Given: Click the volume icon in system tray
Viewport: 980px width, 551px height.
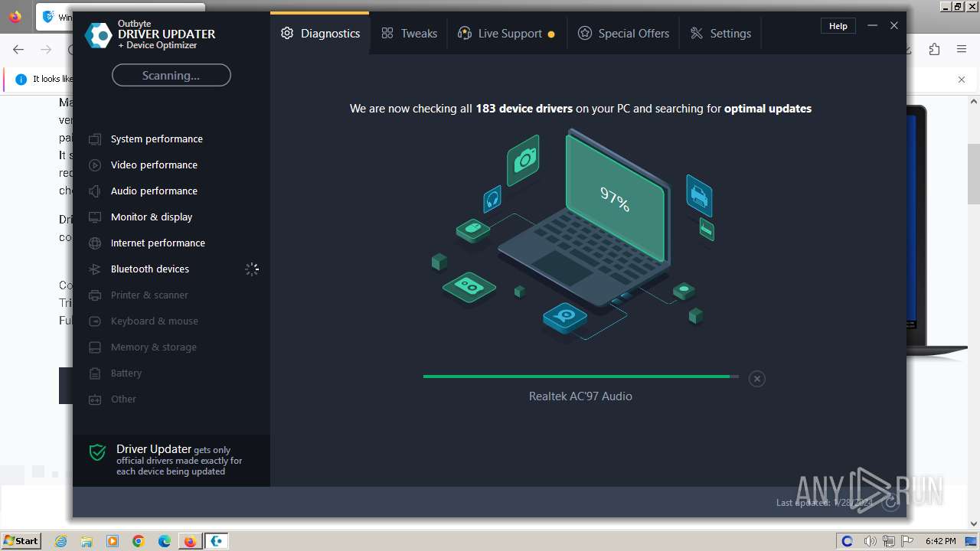Looking at the screenshot, I should pos(870,541).
